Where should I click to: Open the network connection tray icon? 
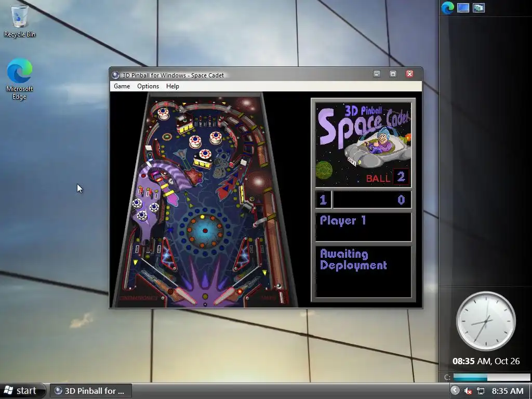[x=481, y=391]
